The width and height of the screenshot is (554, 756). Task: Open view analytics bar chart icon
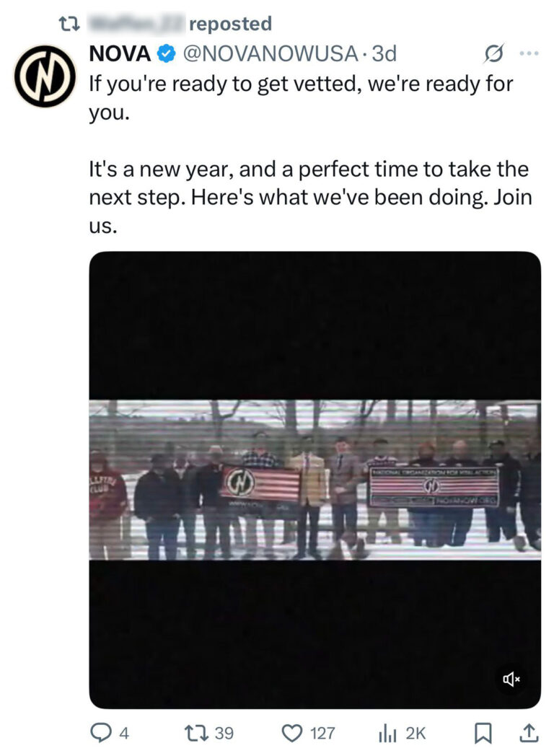(x=388, y=733)
